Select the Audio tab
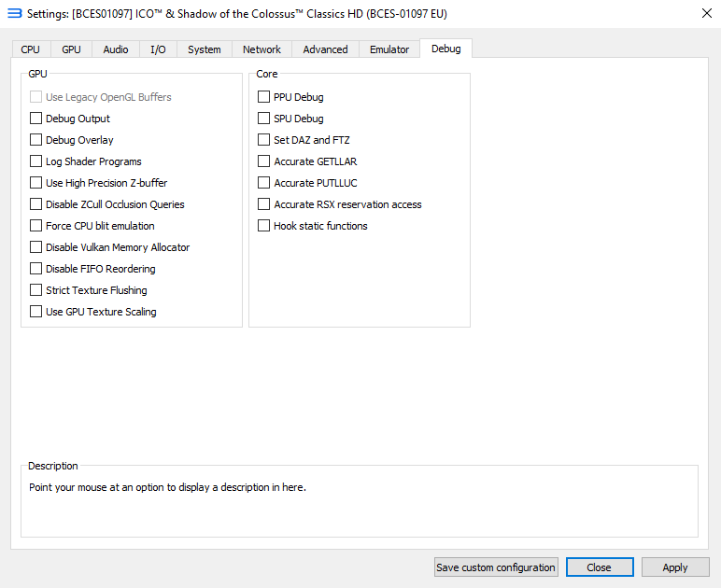The width and height of the screenshot is (721, 588). tap(116, 49)
